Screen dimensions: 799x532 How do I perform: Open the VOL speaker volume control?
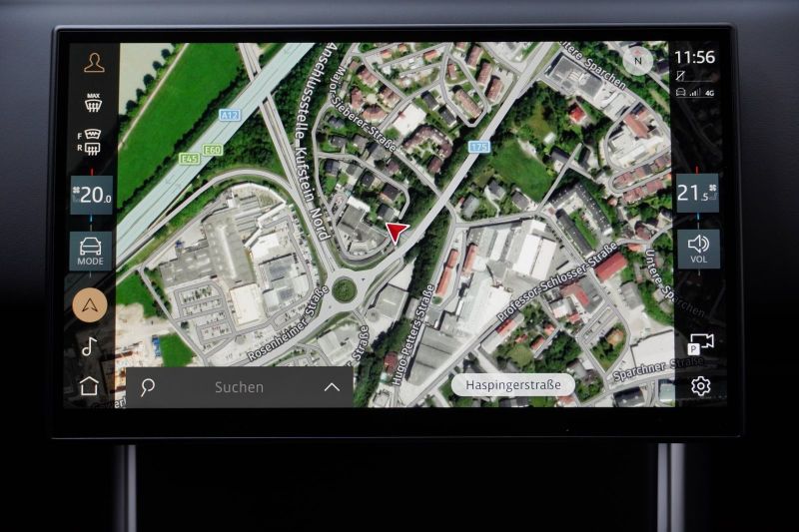697,248
